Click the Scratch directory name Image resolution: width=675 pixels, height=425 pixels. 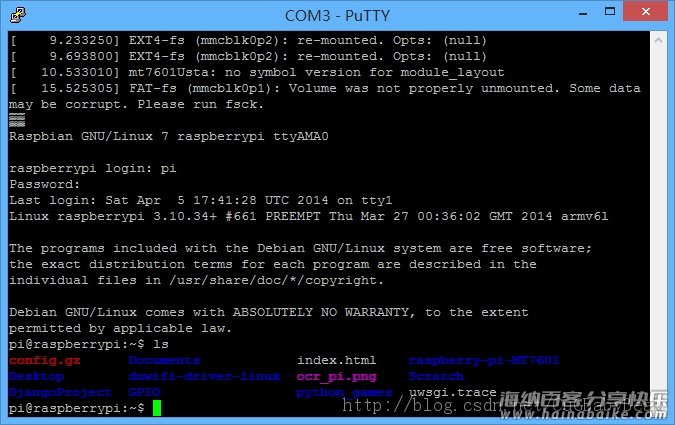[x=436, y=376]
